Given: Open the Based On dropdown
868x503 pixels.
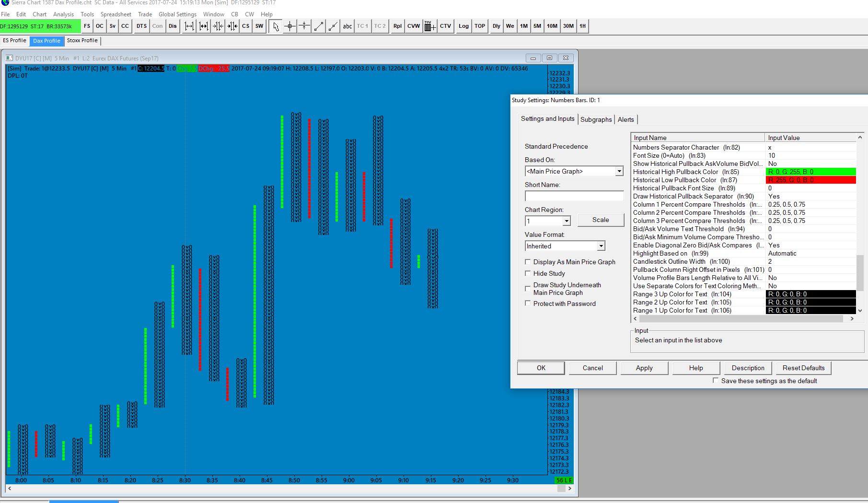Looking at the screenshot, I should [x=619, y=171].
